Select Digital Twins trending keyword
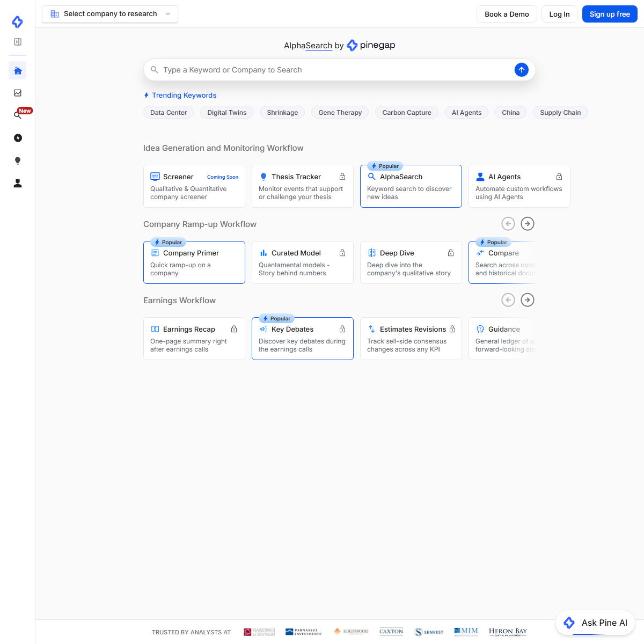 point(227,112)
